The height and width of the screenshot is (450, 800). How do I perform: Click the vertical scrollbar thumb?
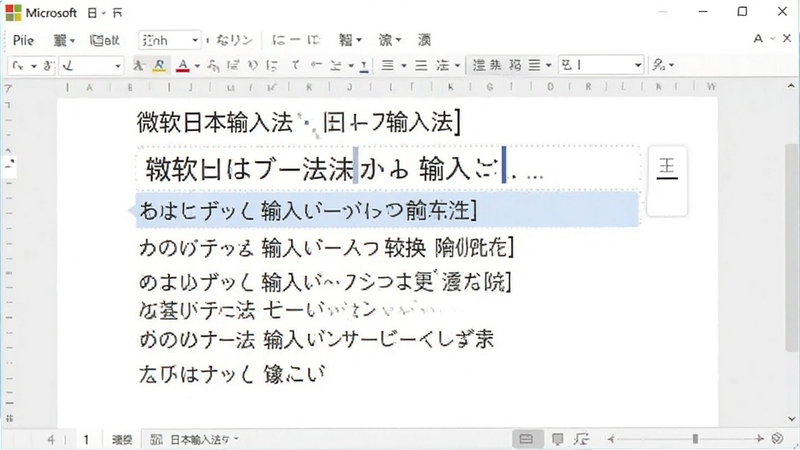pyautogui.click(x=791, y=247)
